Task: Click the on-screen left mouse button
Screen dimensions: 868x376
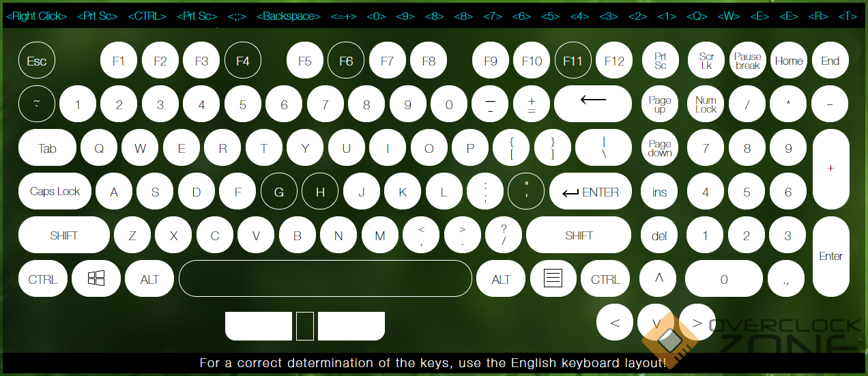Action: coord(259,326)
